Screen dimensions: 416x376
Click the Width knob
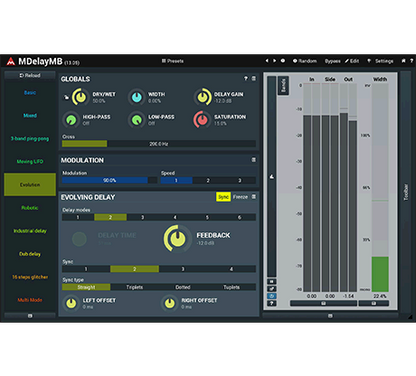pyautogui.click(x=137, y=97)
